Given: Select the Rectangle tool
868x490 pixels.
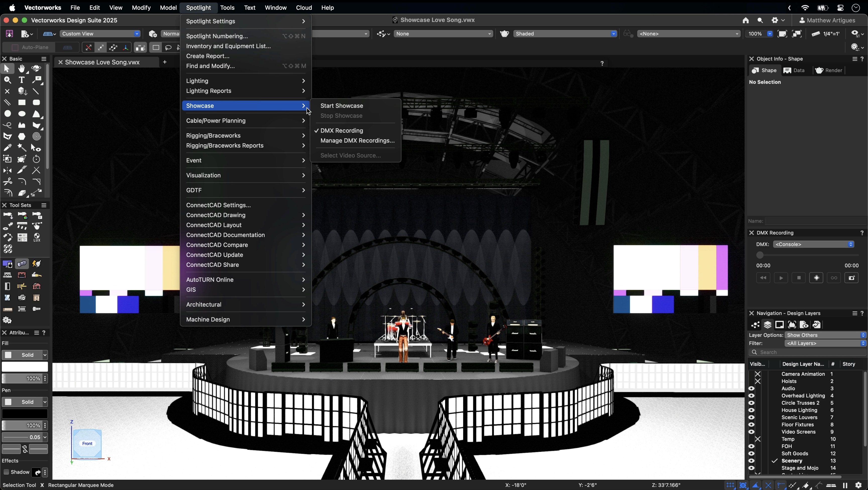Looking at the screenshot, I should [x=22, y=102].
